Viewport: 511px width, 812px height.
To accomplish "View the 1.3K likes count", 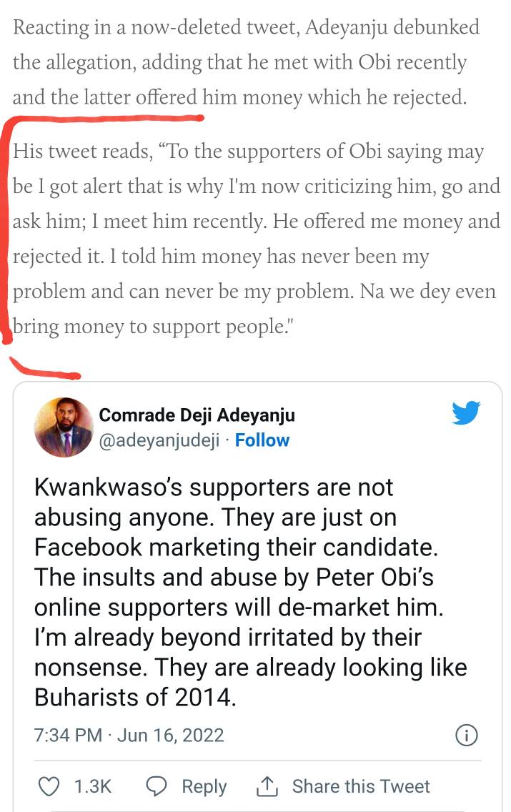I will pyautogui.click(x=93, y=786).
